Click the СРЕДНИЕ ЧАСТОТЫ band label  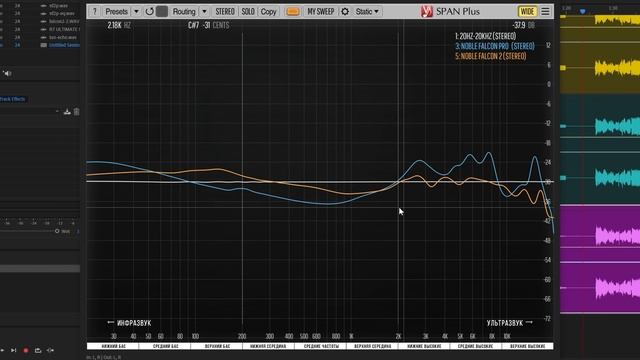(x=320, y=346)
